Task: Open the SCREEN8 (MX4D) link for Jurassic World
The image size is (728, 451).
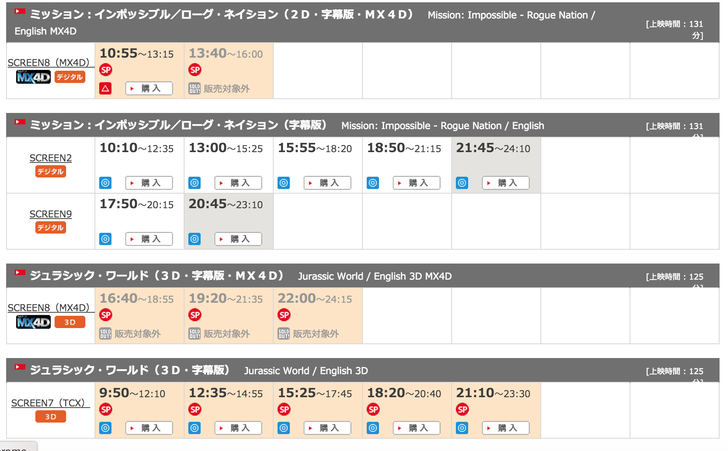Action: pos(49,308)
